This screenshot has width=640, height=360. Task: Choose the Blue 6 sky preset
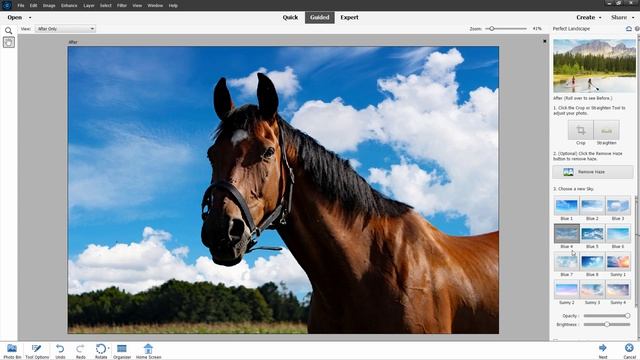click(618, 233)
